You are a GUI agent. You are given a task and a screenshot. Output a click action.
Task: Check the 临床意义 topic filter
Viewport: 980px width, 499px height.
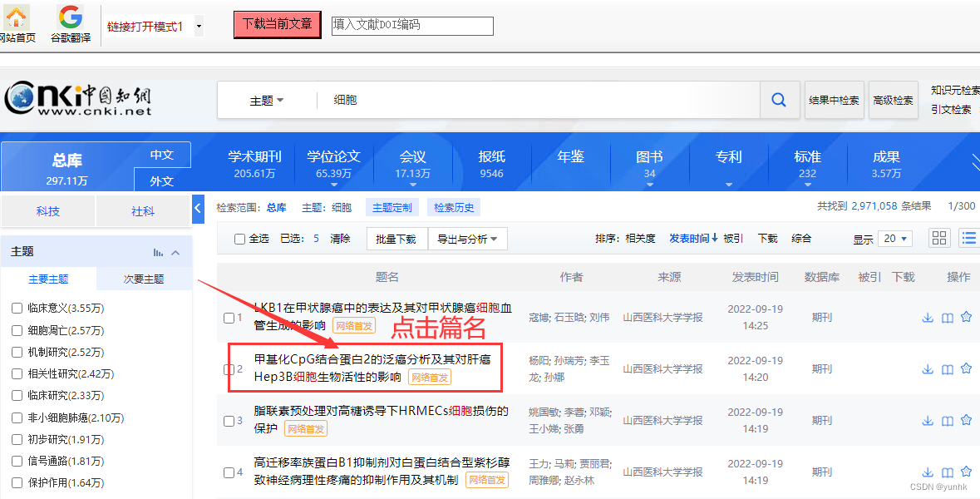[17, 308]
